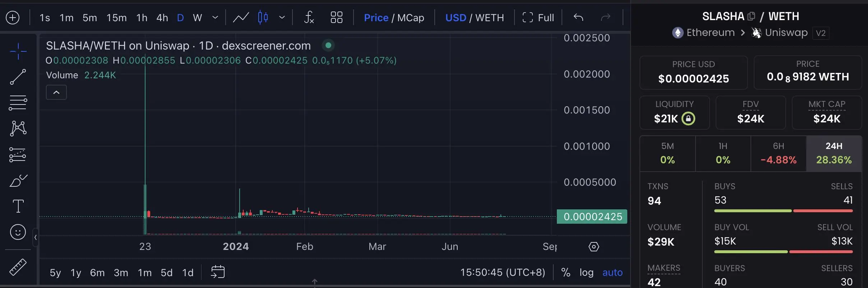Select the trend line drawing tool
The height and width of the screenshot is (288, 868).
tap(18, 77)
